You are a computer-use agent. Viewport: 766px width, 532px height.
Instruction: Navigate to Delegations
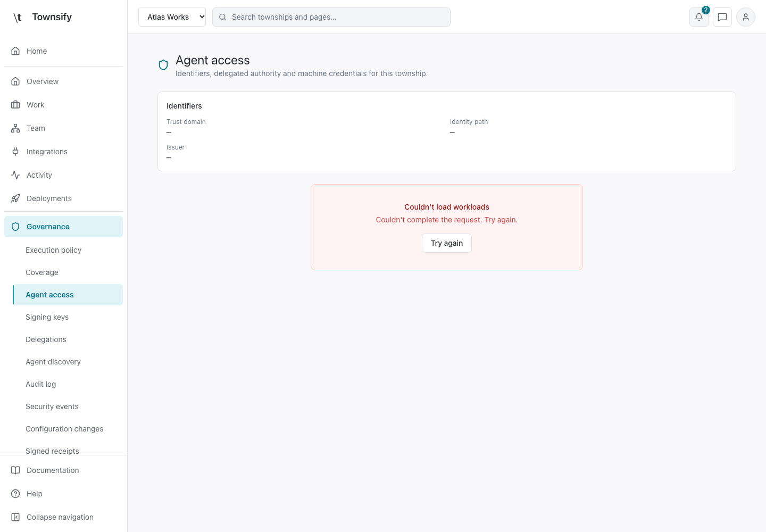pyautogui.click(x=68, y=339)
